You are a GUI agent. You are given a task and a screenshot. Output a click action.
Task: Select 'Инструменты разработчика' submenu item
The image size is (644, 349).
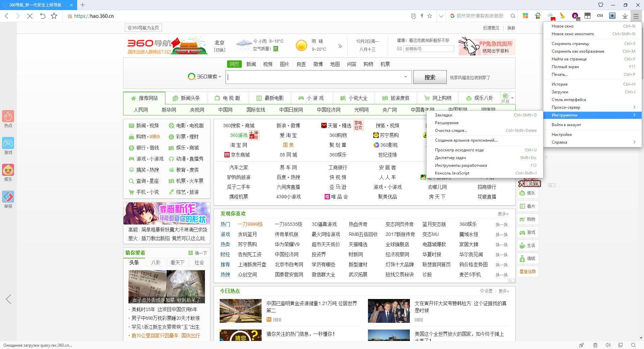[x=485, y=165]
